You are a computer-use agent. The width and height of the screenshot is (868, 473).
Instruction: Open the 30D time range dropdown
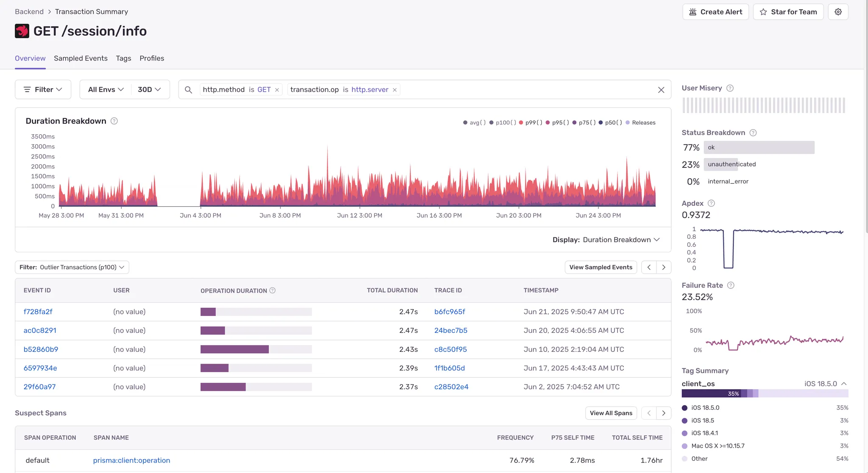pyautogui.click(x=149, y=89)
